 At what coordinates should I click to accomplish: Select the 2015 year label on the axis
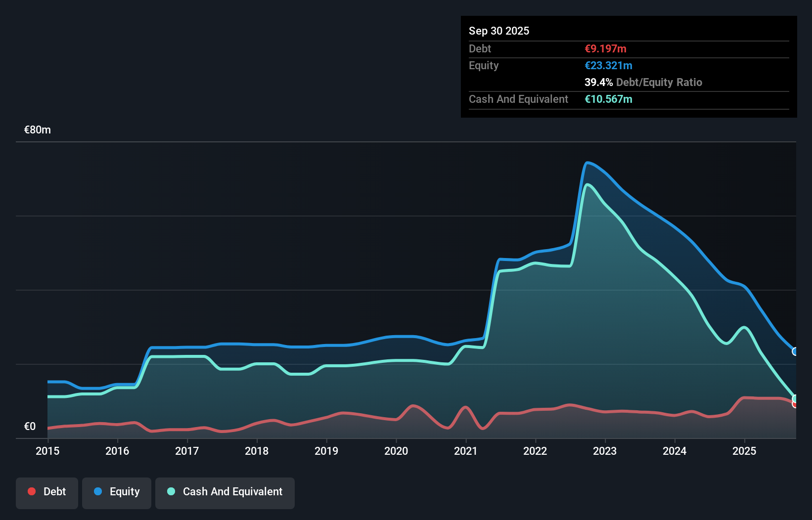47,451
